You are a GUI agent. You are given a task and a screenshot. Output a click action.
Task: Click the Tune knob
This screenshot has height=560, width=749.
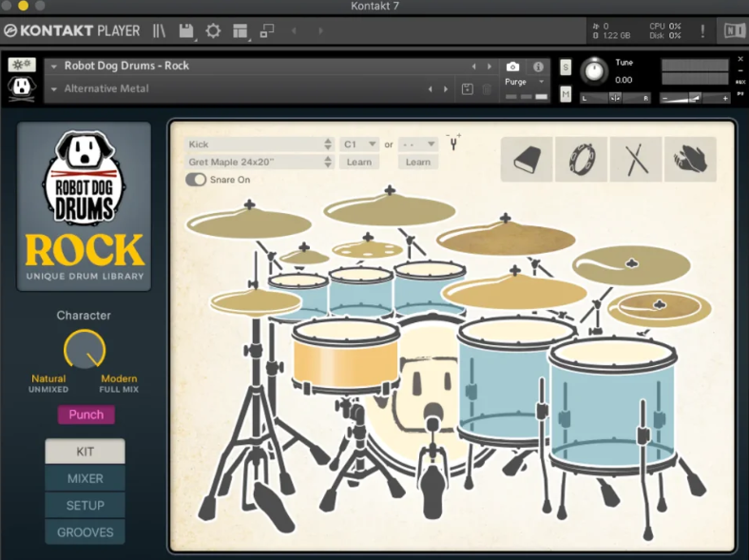(x=594, y=71)
